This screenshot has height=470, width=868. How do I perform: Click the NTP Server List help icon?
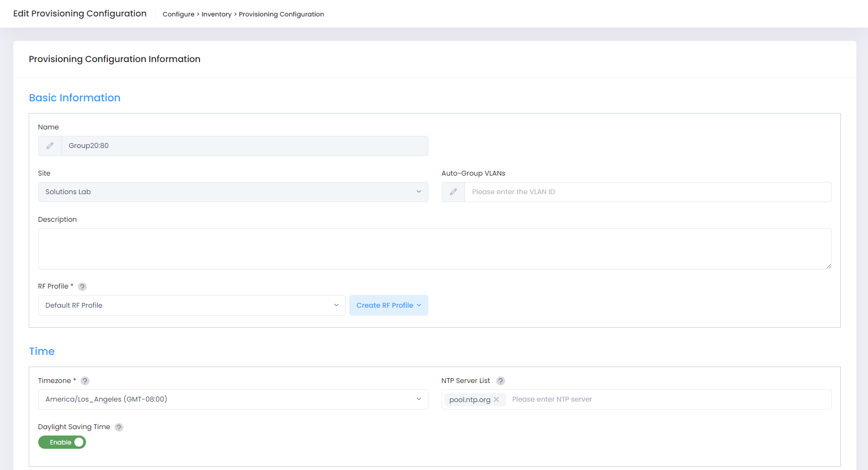pyautogui.click(x=501, y=381)
